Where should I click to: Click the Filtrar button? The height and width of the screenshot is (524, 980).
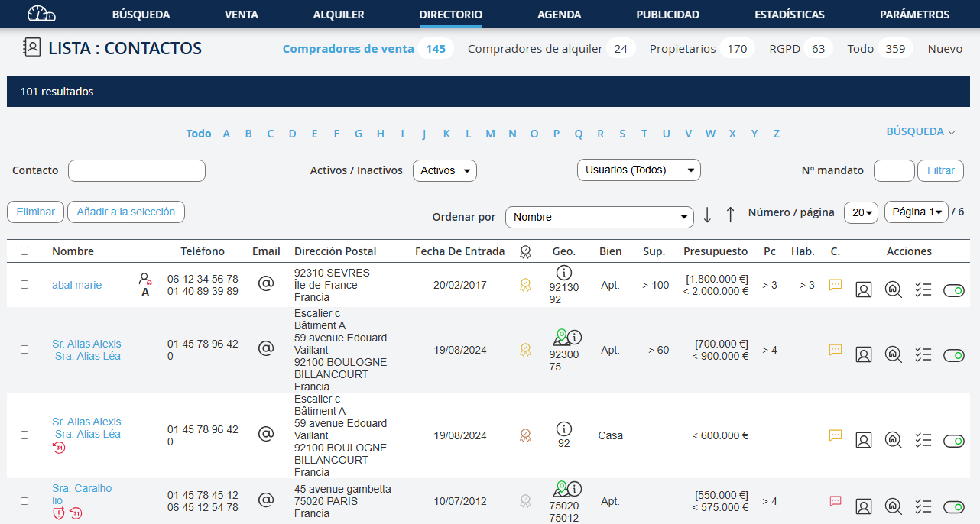[940, 170]
